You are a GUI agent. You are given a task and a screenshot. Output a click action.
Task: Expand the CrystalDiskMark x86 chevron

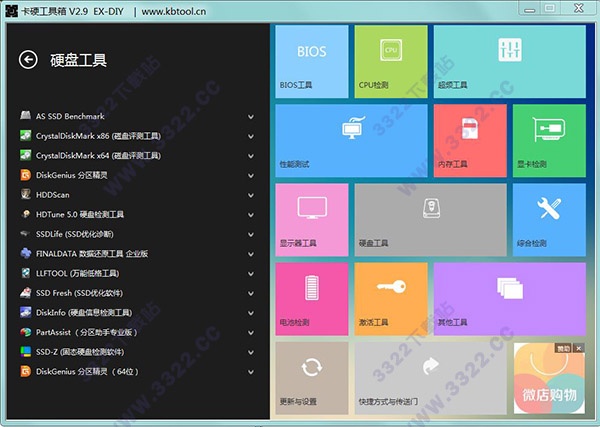click(251, 136)
